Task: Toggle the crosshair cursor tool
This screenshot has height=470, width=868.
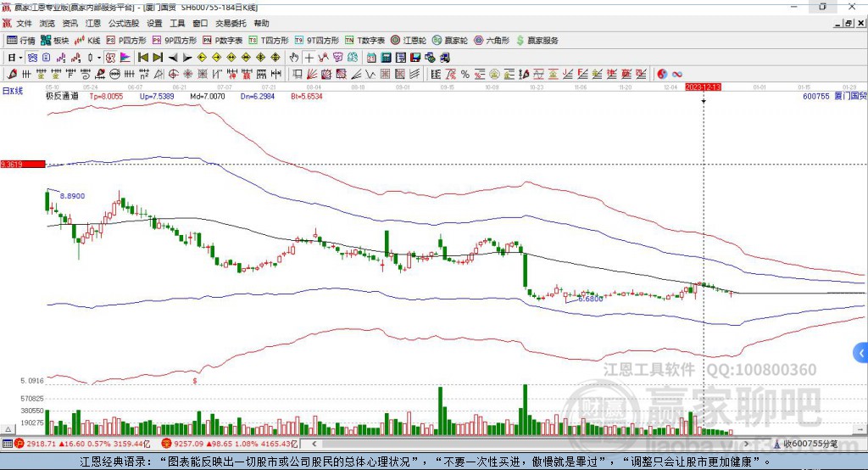Action: click(309, 58)
